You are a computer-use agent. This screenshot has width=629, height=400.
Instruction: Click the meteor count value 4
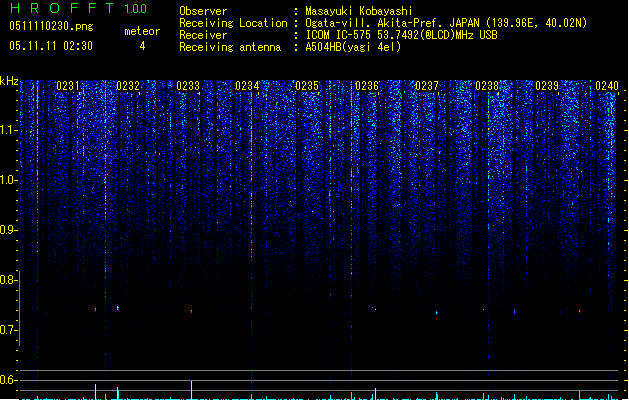point(142,46)
